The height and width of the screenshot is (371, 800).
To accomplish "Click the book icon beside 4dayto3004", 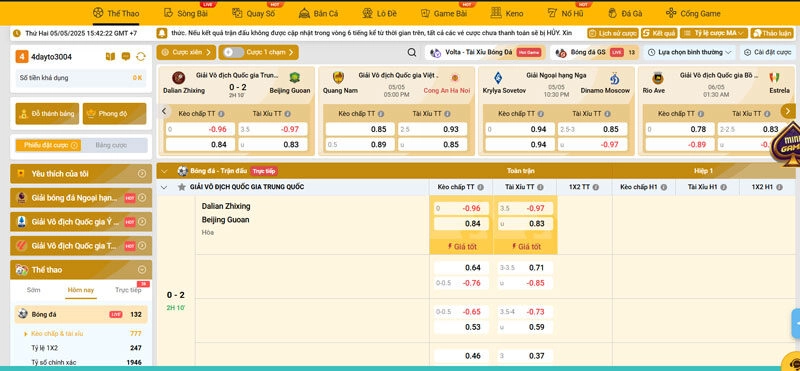I will click(110, 57).
